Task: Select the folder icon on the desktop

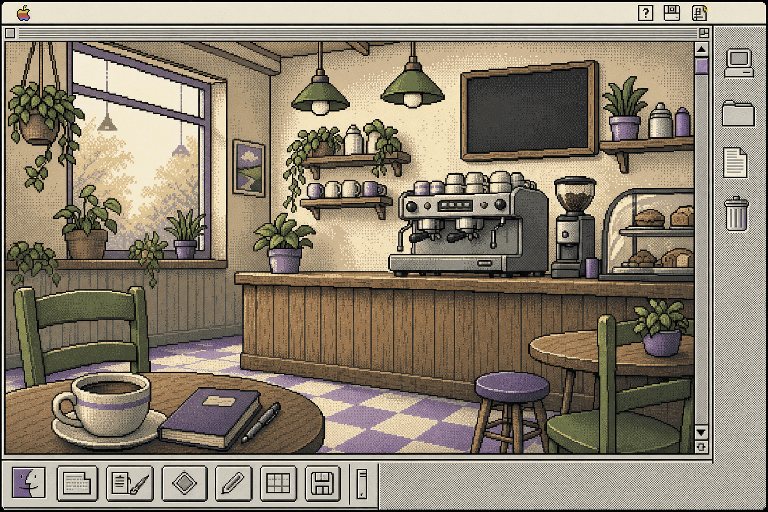Action: [739, 114]
